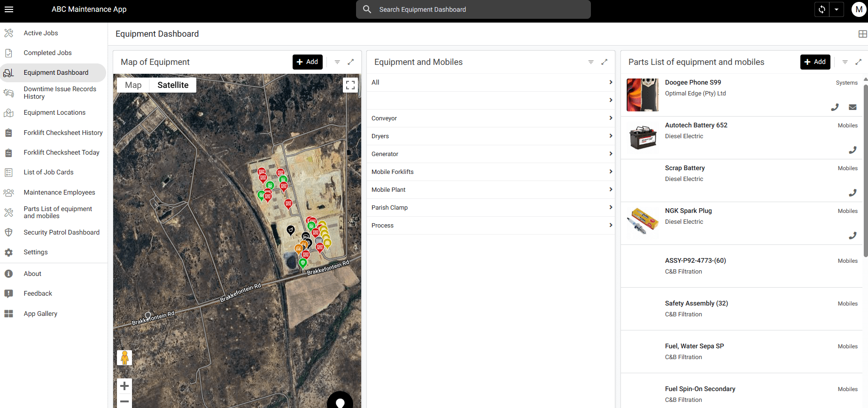Go to Security Patrol Dashboard
The image size is (868, 408).
tap(62, 233)
